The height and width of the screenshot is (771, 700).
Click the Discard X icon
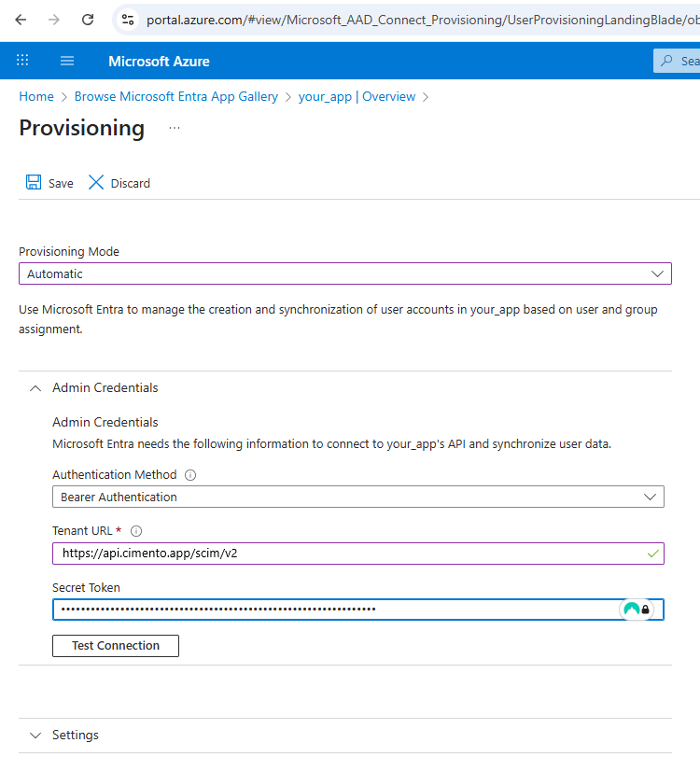click(x=96, y=182)
